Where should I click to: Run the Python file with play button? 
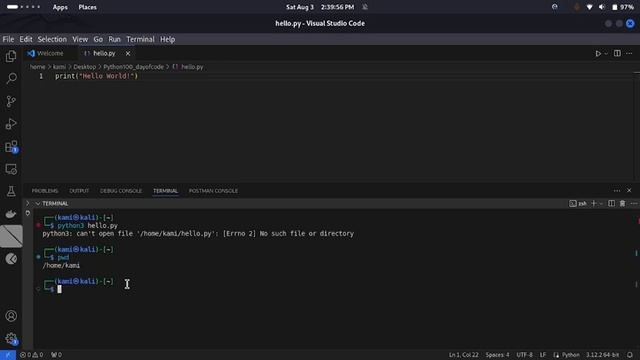point(598,53)
